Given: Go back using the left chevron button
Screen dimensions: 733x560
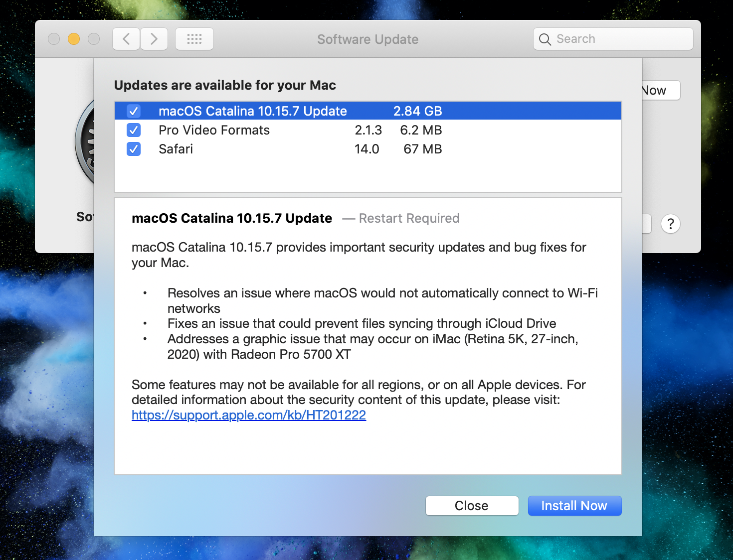Looking at the screenshot, I should click(126, 39).
